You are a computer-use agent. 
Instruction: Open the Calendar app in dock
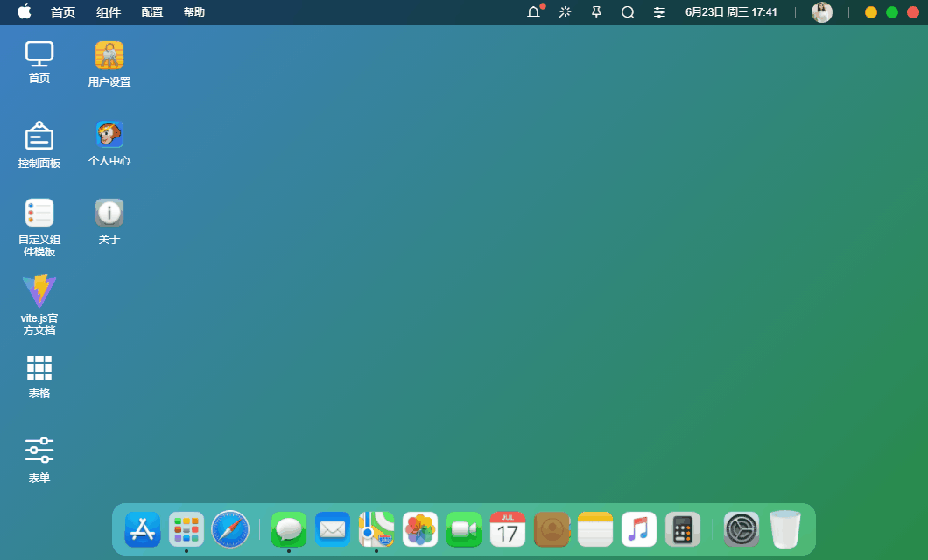508,529
